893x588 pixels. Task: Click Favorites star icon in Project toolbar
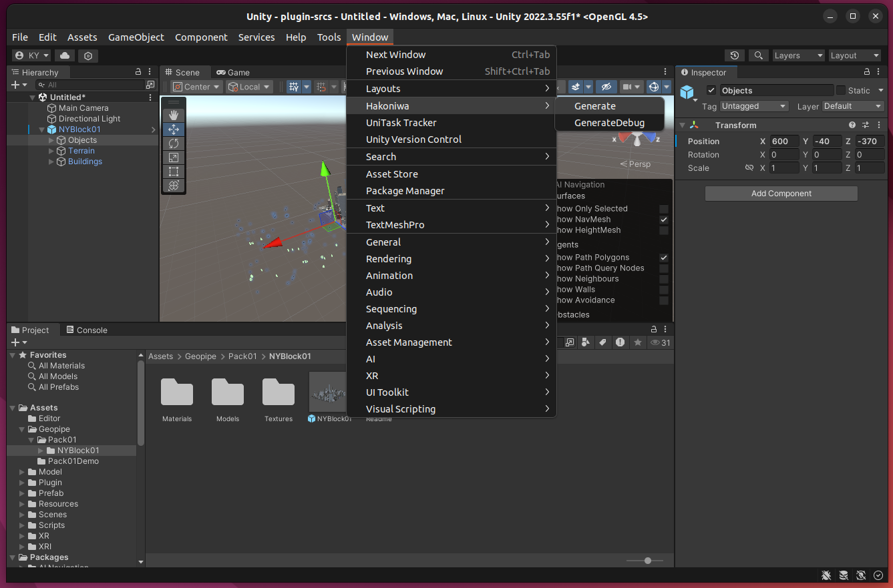[x=638, y=342]
